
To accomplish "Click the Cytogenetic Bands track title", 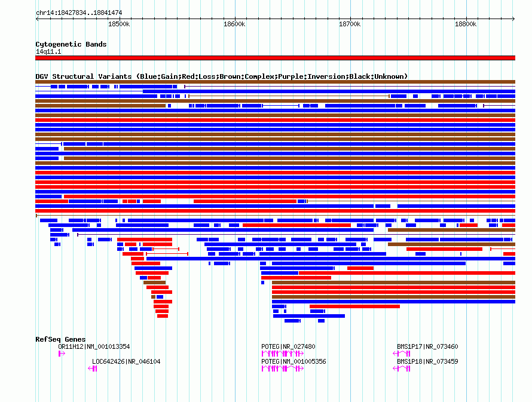I will (71, 44).
